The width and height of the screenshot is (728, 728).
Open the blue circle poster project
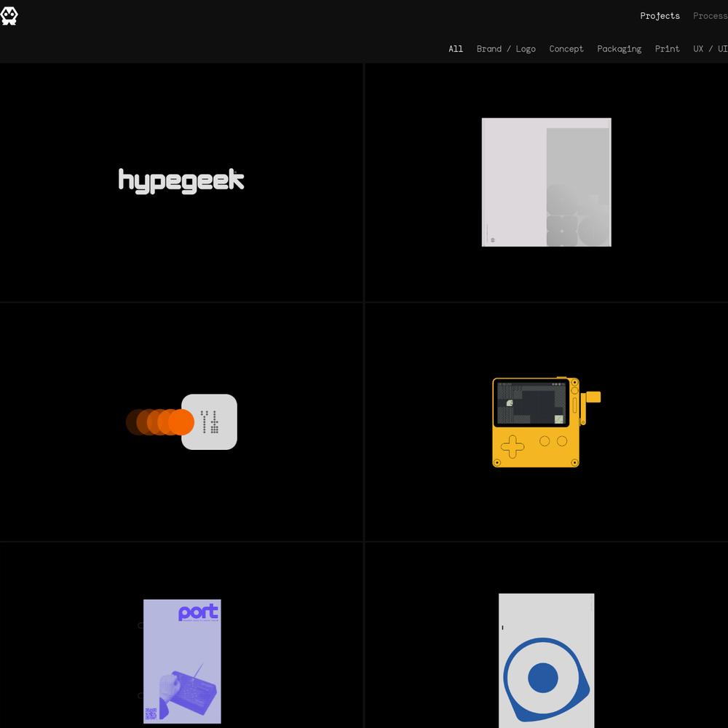pyautogui.click(x=547, y=660)
